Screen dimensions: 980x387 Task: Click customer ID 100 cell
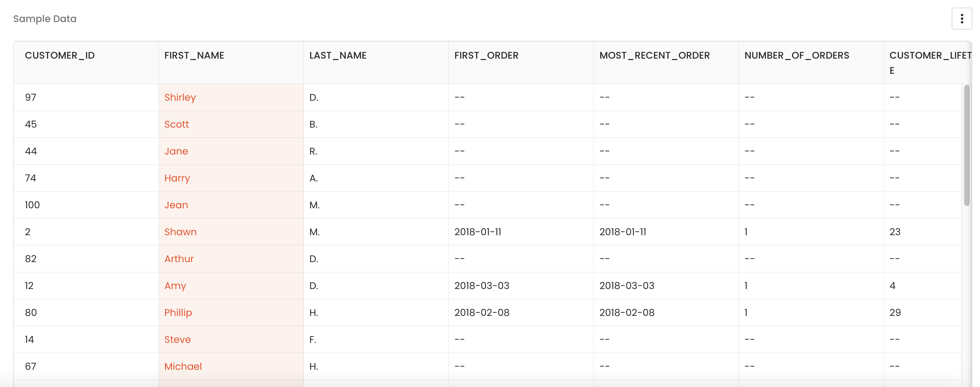point(32,205)
